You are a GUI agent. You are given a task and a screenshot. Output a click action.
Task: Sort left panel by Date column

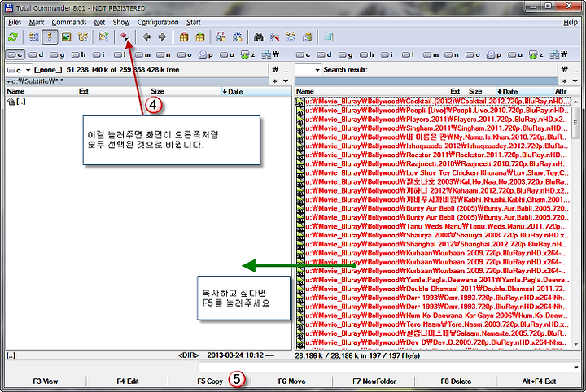pyautogui.click(x=256, y=91)
